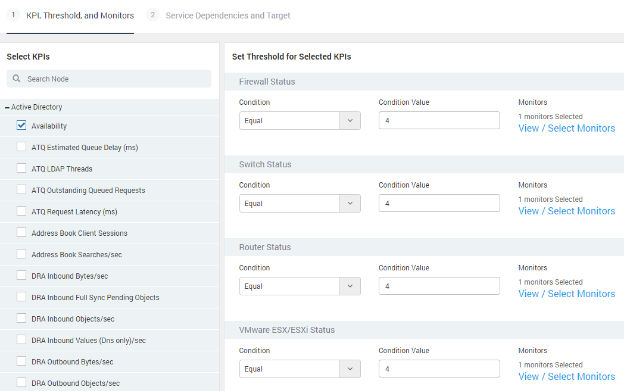Click the search magnifier icon in Select KPIs
This screenshot has width=624, height=391.
coord(16,78)
